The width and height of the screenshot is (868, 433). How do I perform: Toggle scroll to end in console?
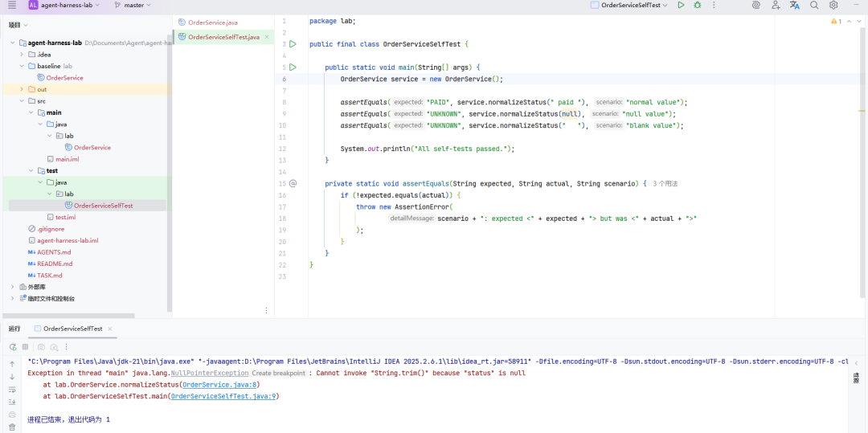[12, 402]
